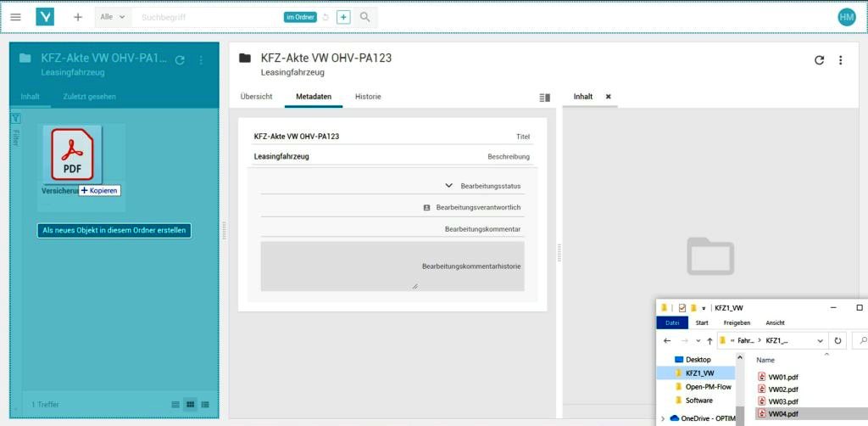Screen dimensions: 868x426
Task: Switch to left Inhalt tab
Action: pyautogui.click(x=30, y=97)
